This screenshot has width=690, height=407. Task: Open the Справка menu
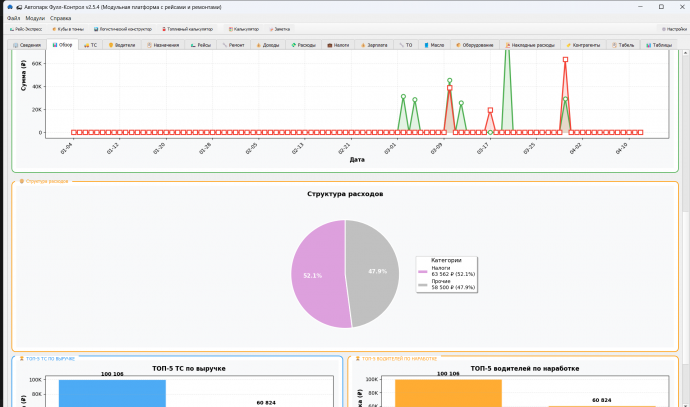click(x=60, y=18)
